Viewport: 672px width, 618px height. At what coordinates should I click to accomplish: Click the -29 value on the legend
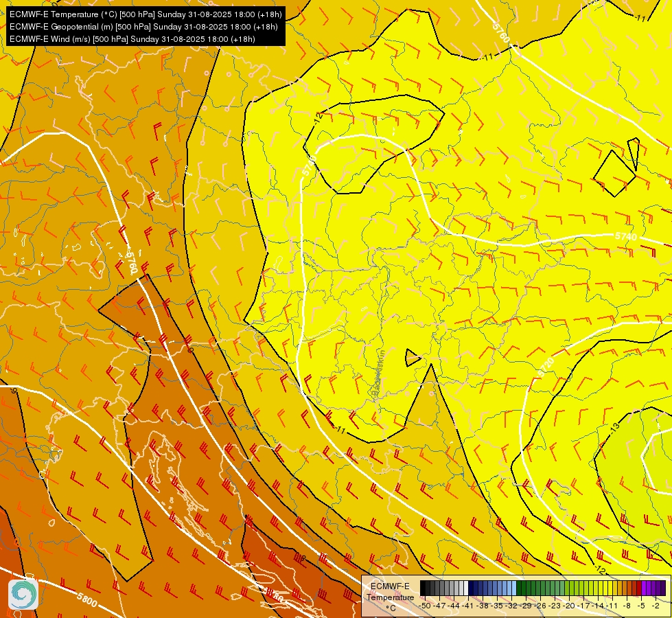tap(525, 606)
